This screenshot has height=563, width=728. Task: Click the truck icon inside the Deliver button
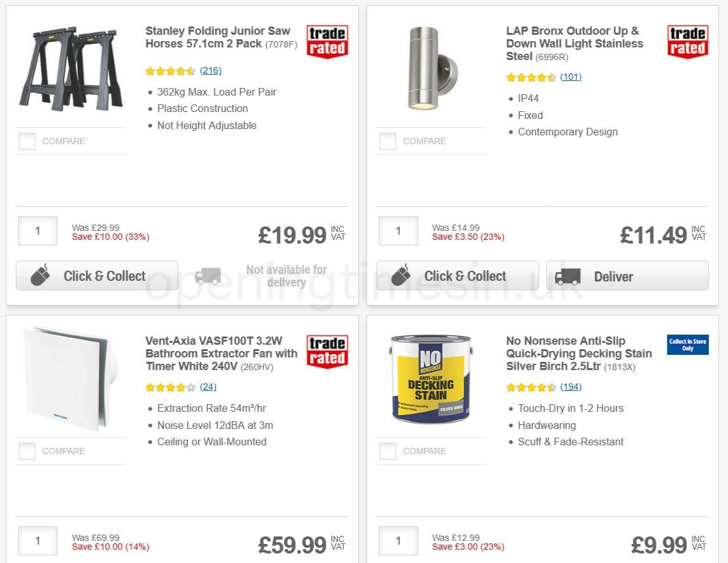click(x=568, y=276)
